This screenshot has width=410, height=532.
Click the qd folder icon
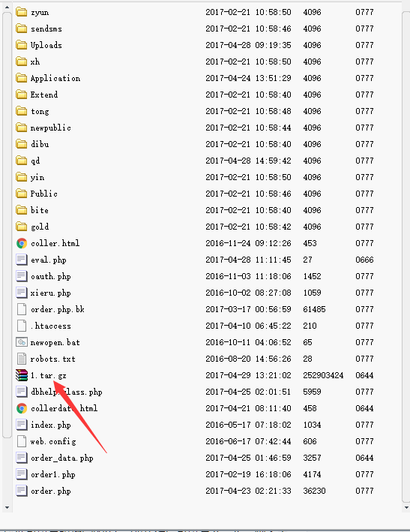(x=21, y=161)
